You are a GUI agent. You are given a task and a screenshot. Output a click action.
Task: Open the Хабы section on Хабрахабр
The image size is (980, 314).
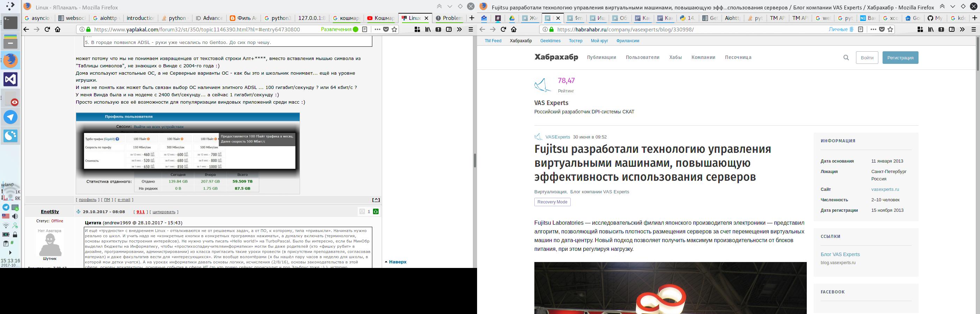click(675, 58)
